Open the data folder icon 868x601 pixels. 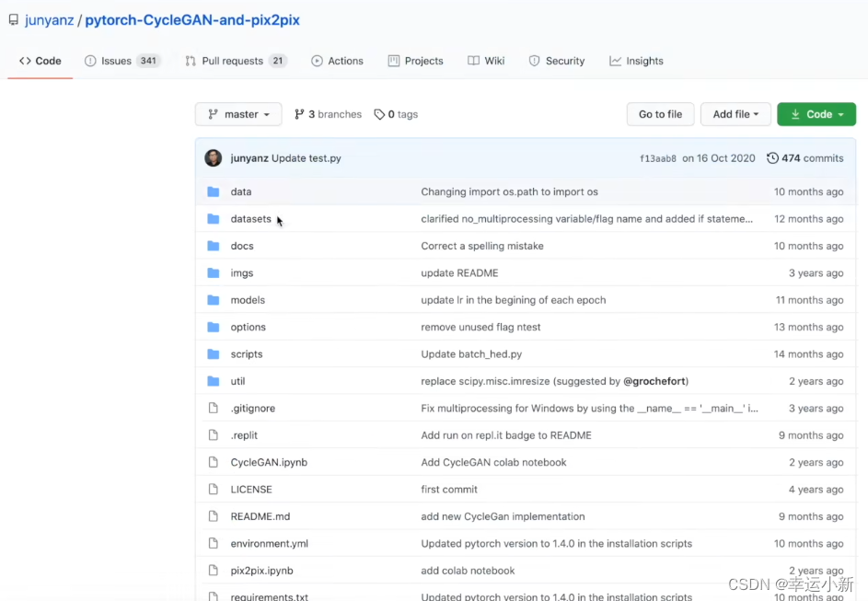coord(214,191)
